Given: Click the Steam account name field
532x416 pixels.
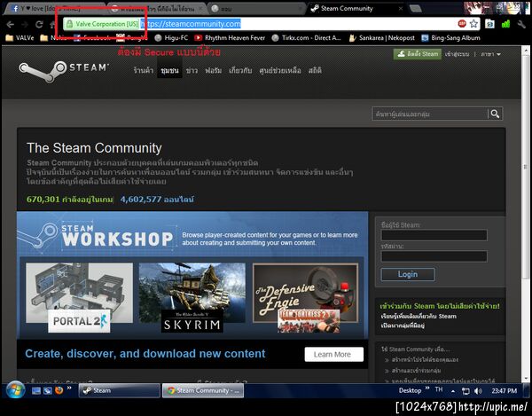Looking at the screenshot, I should [x=434, y=235].
